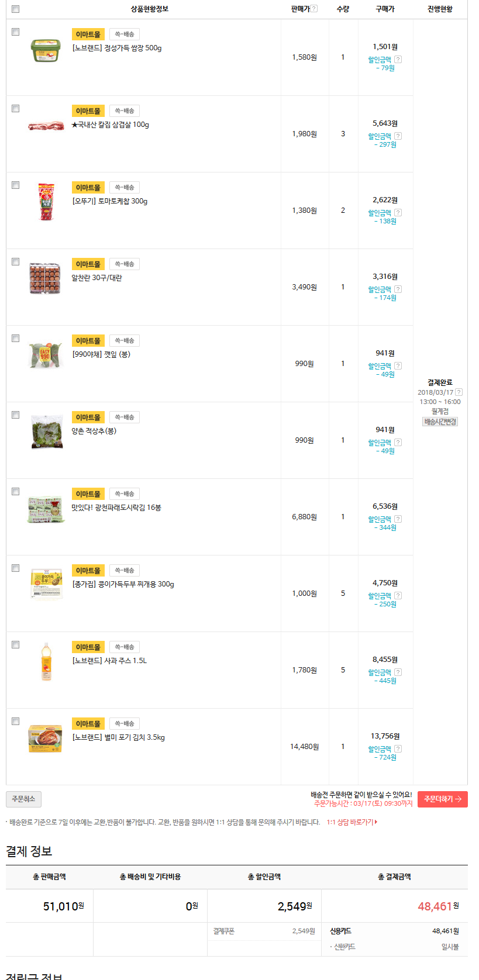Open the 1:1 상담 바로가기 link
The height and width of the screenshot is (980, 479).
[x=352, y=822]
